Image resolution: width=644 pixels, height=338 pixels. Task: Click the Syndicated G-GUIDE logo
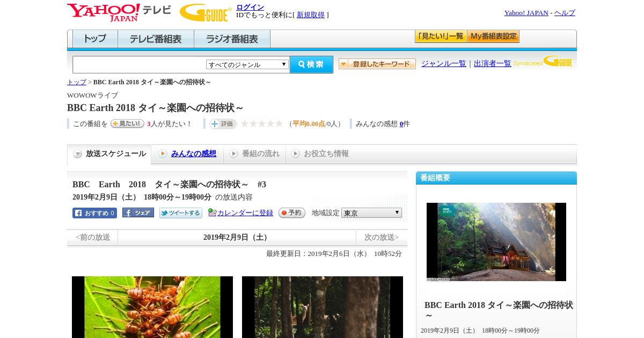pyautogui.click(x=543, y=62)
